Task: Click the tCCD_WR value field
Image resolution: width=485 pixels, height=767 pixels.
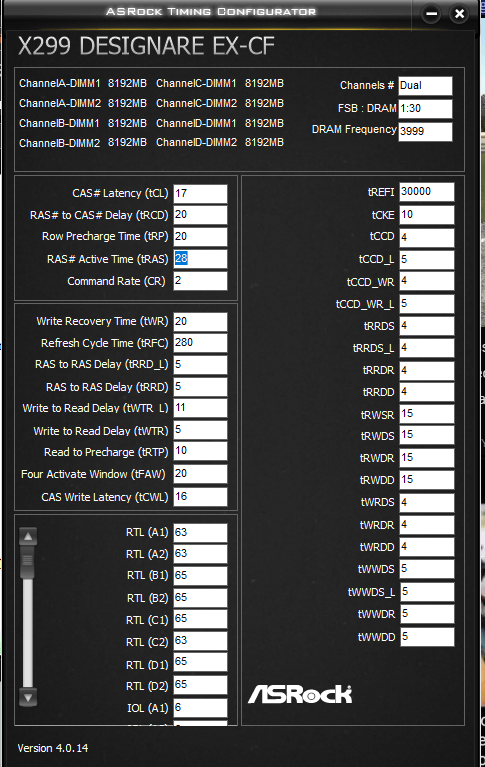Action: click(x=427, y=281)
